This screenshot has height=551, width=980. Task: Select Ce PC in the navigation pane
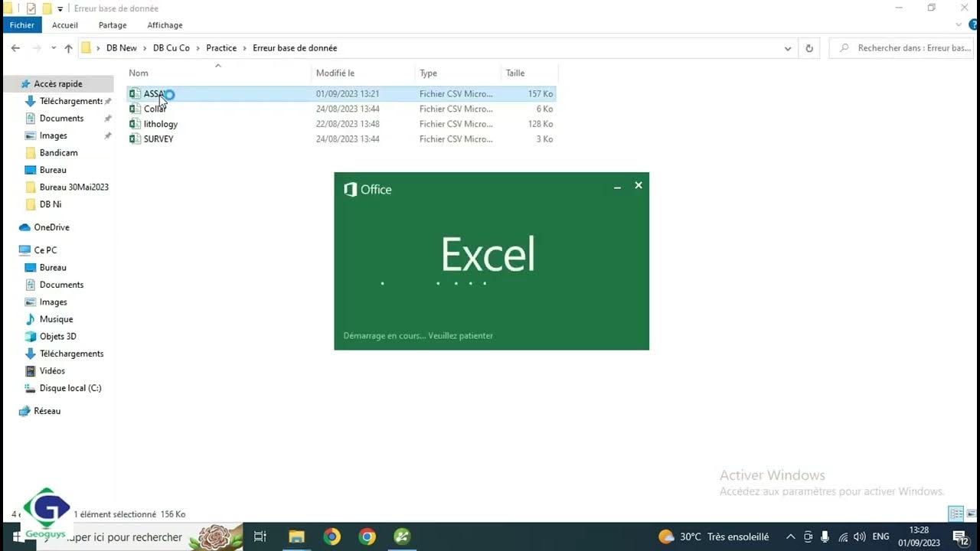(45, 250)
